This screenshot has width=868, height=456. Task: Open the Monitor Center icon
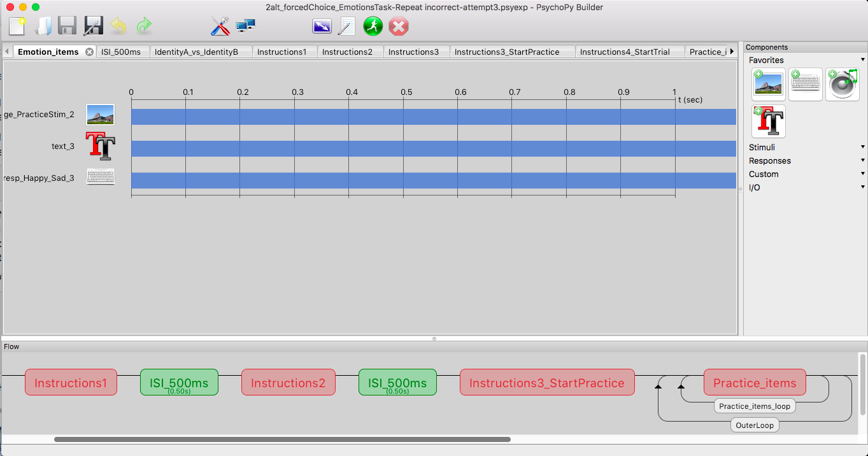coord(246,26)
